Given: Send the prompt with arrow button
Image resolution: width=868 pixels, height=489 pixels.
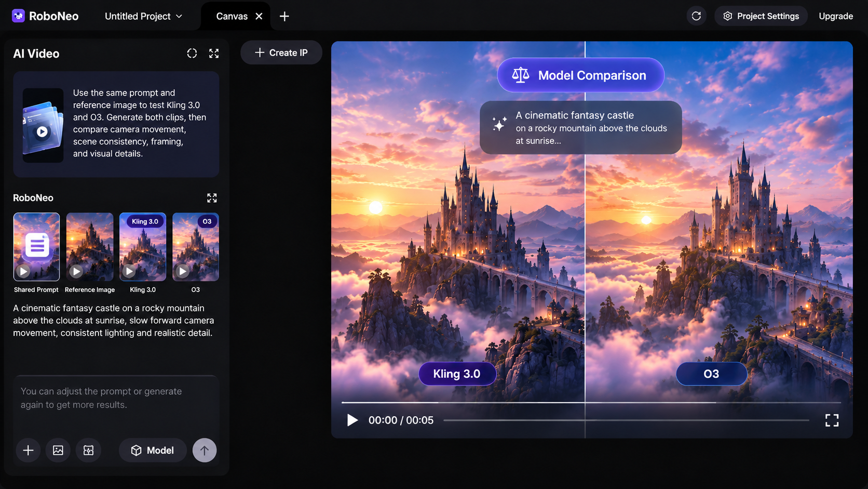Looking at the screenshot, I should tap(205, 451).
